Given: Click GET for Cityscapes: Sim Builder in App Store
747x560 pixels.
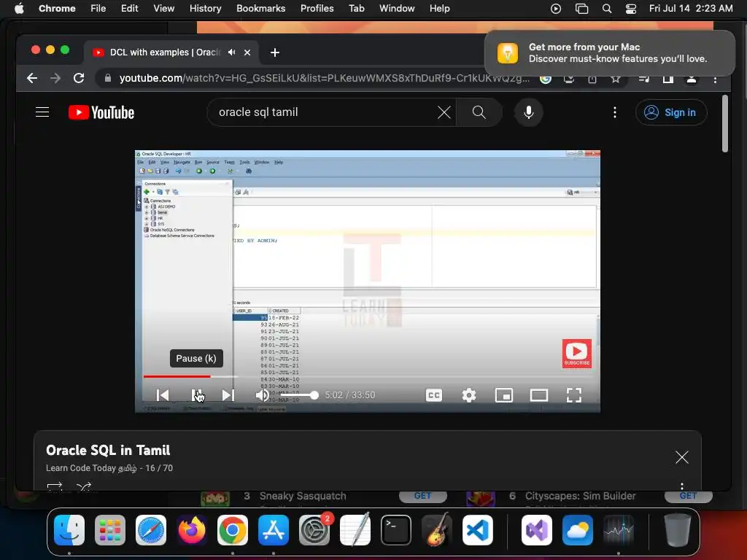Looking at the screenshot, I should click(689, 496).
